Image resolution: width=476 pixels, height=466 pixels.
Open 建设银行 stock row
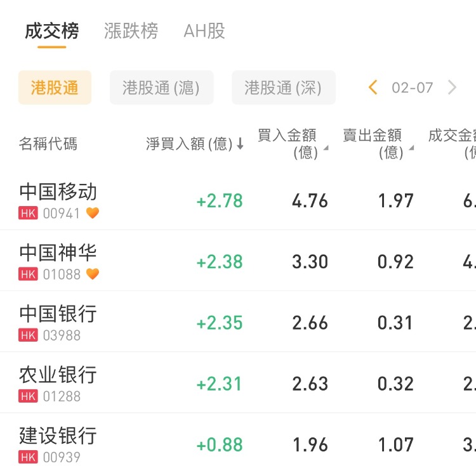pyautogui.click(x=58, y=436)
